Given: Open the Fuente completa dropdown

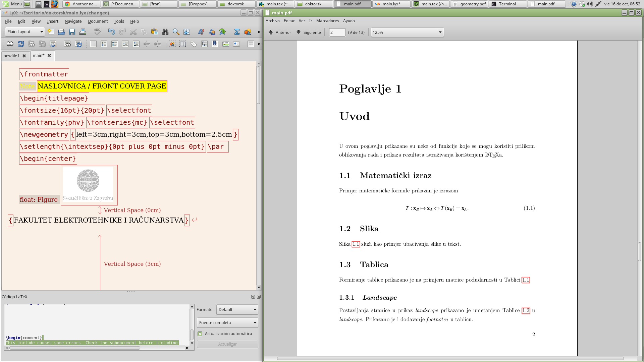Looking at the screenshot, I should [227, 323].
